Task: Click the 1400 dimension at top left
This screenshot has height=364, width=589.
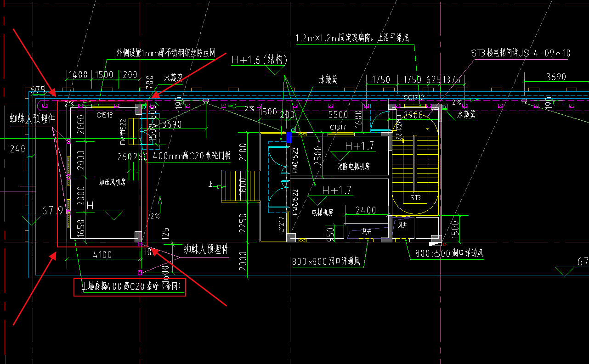Action: tap(78, 75)
